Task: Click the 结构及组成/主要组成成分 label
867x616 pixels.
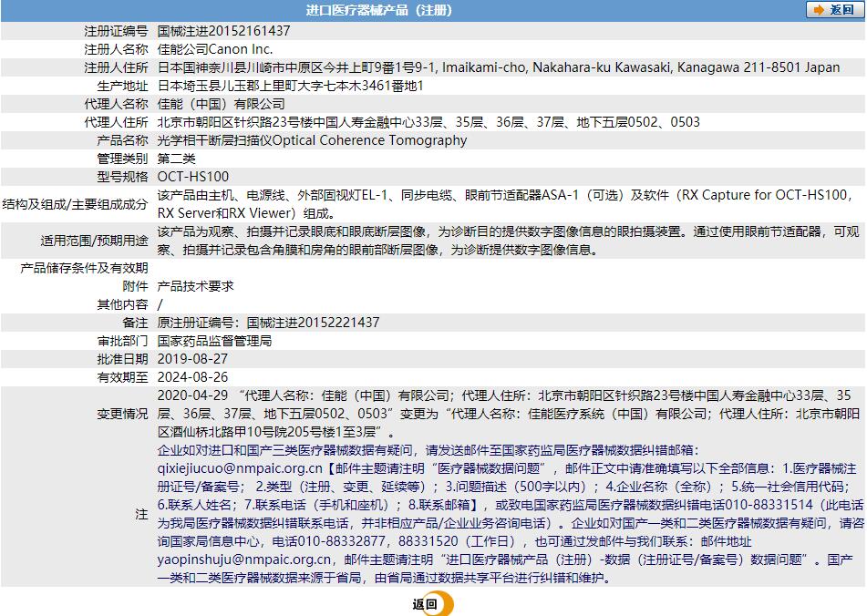Action: [x=75, y=204]
